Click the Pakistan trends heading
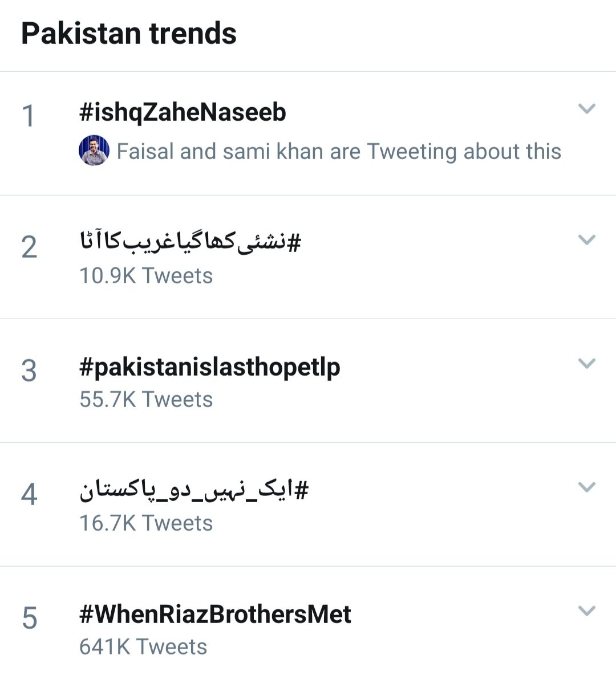616x688 pixels. point(129,34)
